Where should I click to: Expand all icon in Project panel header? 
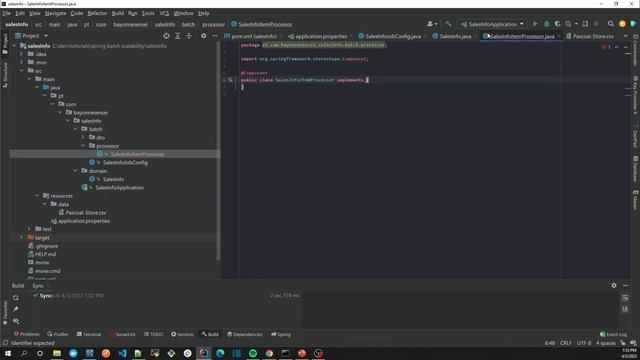click(x=178, y=36)
